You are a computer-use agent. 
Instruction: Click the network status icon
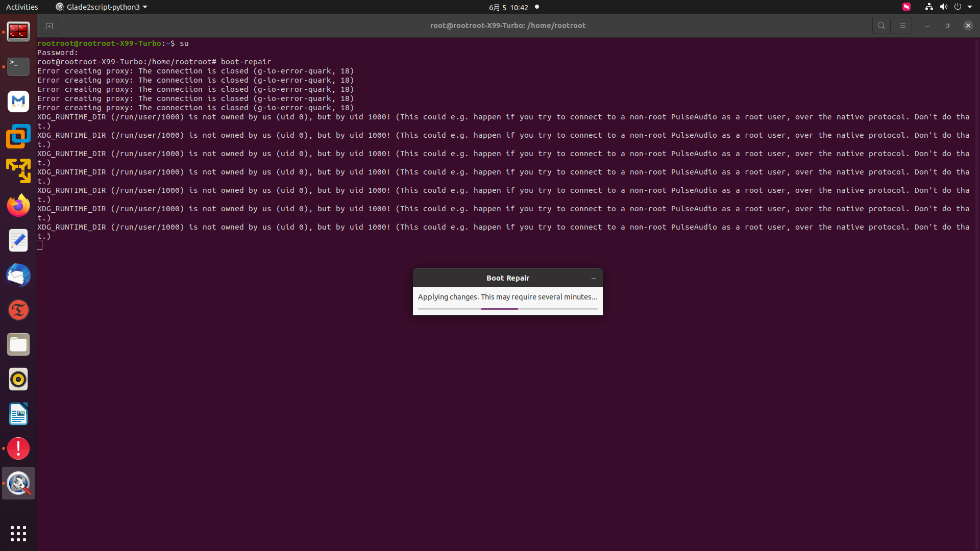click(x=929, y=7)
